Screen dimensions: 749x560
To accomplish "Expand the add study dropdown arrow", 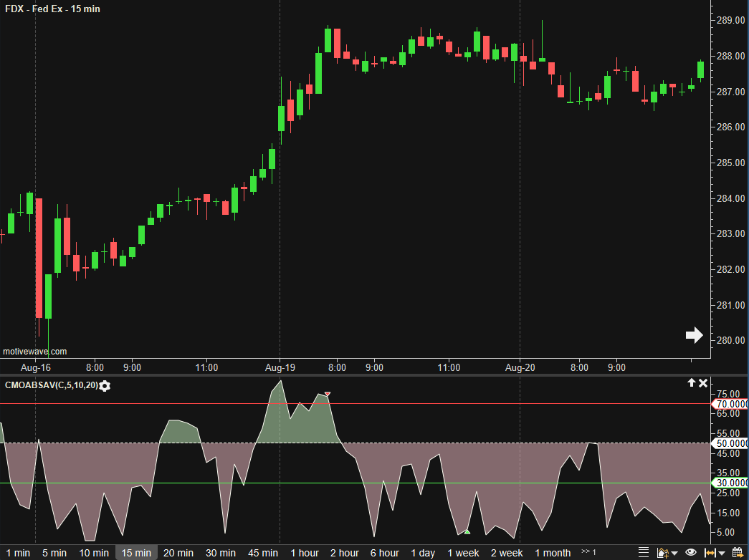I will tap(674, 553).
